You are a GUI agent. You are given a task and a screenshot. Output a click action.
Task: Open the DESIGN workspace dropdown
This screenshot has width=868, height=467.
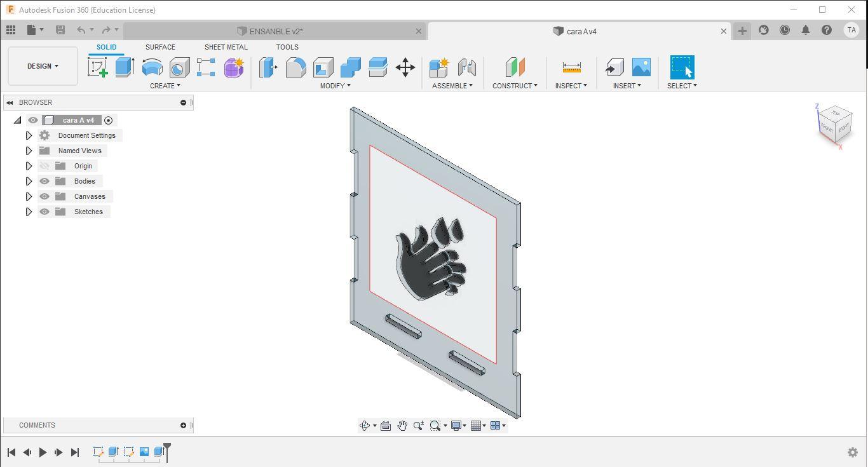[43, 66]
